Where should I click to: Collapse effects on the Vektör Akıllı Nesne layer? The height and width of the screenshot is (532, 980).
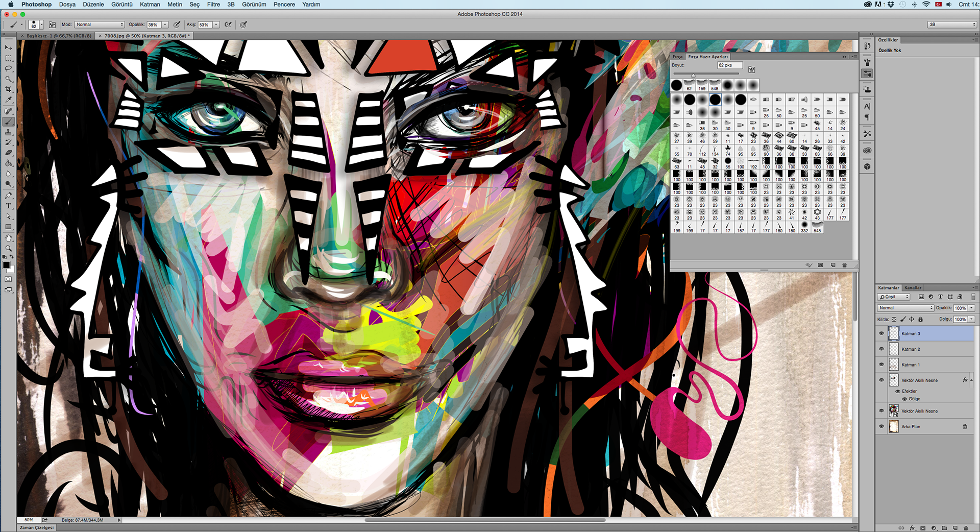tap(971, 380)
